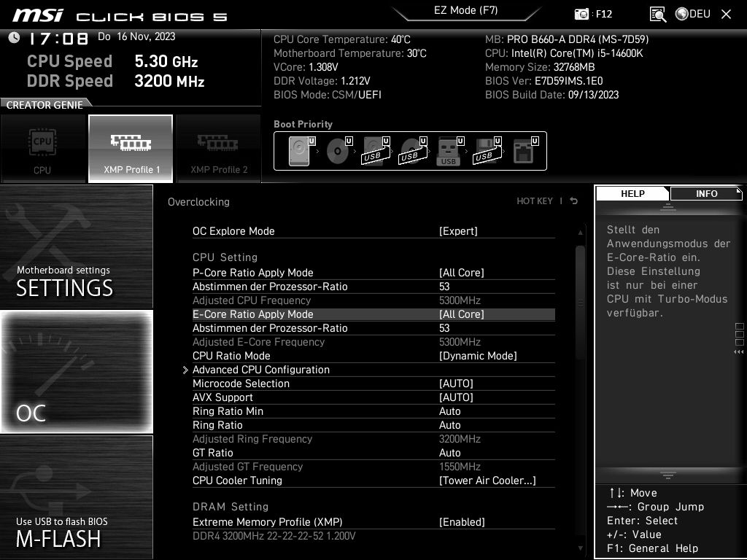747x560 pixels.
Task: Click the Adjusted Ring Frequency 3200MHz value
Action: (x=460, y=439)
